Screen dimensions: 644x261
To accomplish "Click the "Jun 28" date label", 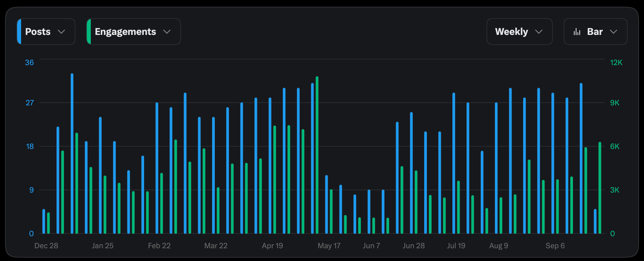I will click(414, 246).
